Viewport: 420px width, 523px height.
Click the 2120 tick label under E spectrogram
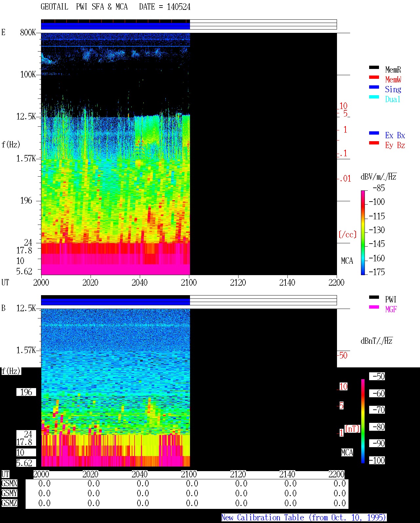click(238, 282)
